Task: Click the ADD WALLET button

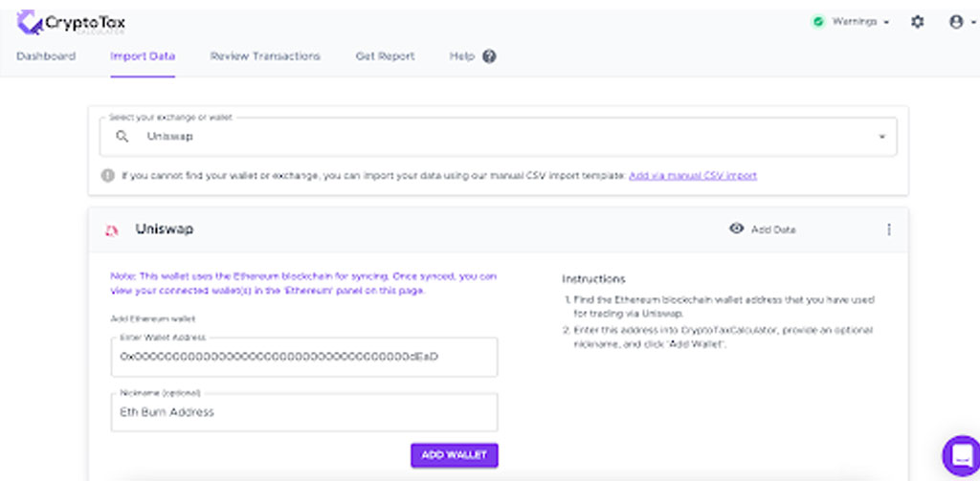Action: click(x=455, y=455)
